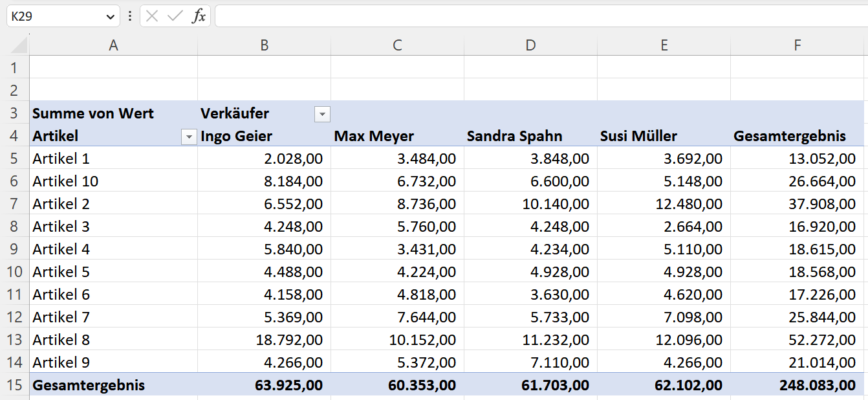
Task: Select the 'Artikel 4' row label
Action: [114, 249]
